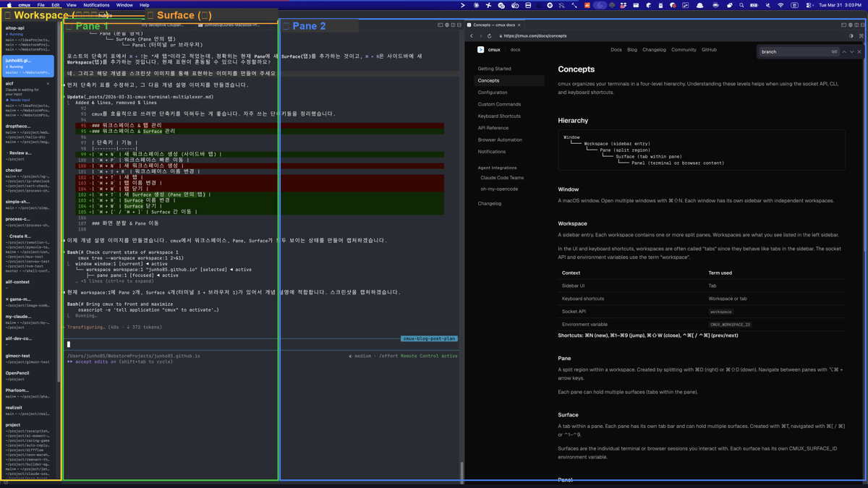
Task: Click the date and time in menu bar
Action: 841,5
